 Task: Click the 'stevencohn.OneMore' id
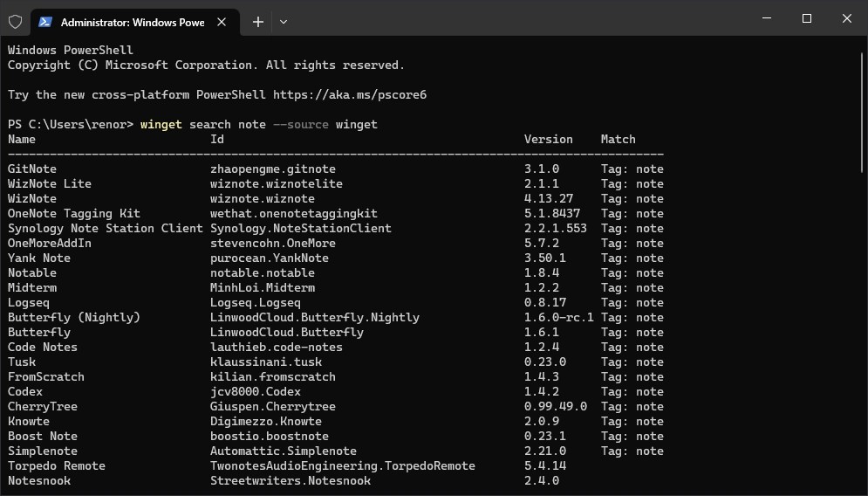pos(273,244)
